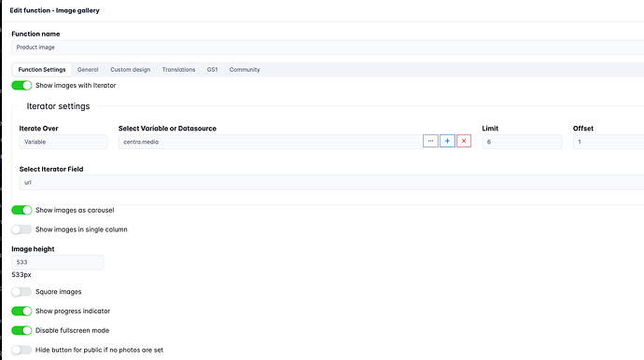Open the GS1 tab

(213, 70)
